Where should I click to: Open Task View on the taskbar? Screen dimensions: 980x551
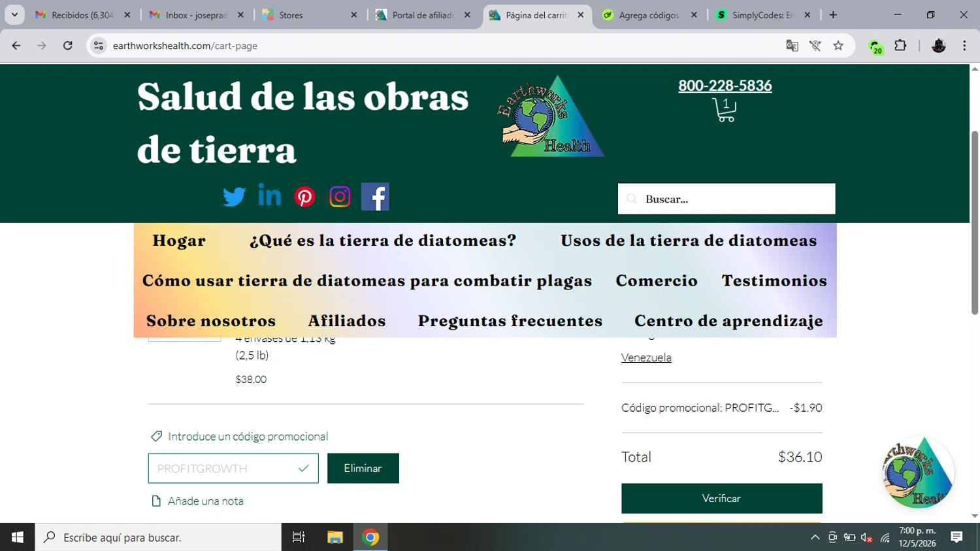(299, 537)
